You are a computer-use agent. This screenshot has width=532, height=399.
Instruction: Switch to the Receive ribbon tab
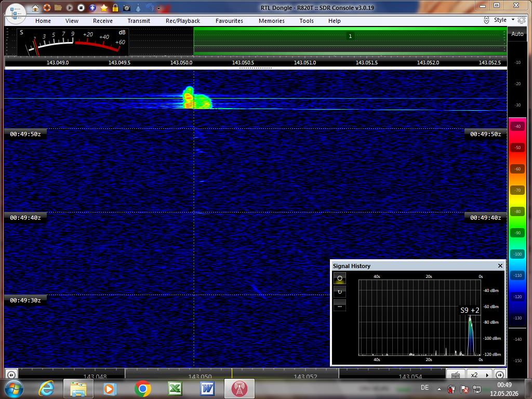click(103, 21)
